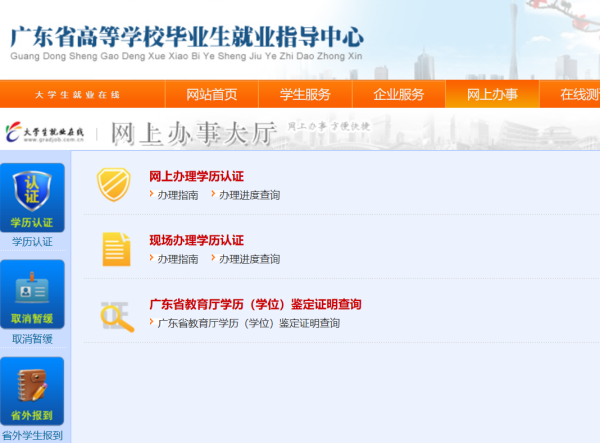This screenshot has height=443, width=600.
Task: Click the pinyin subtitle Guang Dong Sheng Gao Deng
Action: click(x=186, y=56)
